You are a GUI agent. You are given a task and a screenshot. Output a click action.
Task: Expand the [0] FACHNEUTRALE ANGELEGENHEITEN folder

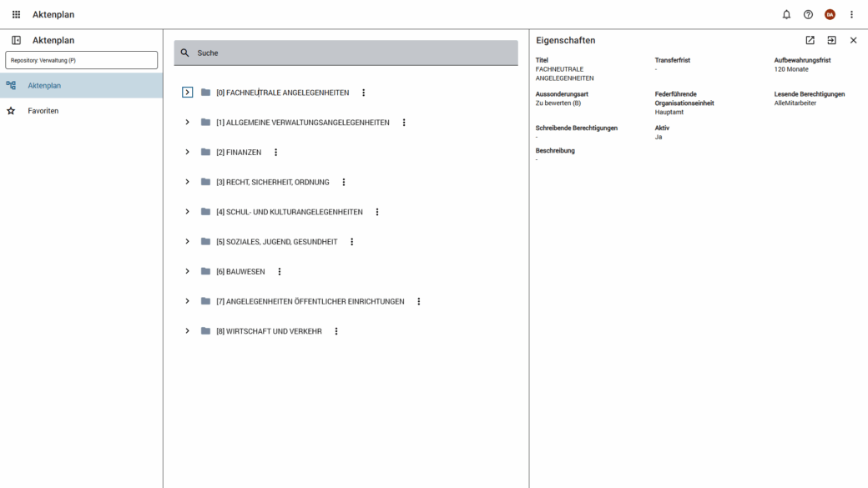[x=187, y=93]
